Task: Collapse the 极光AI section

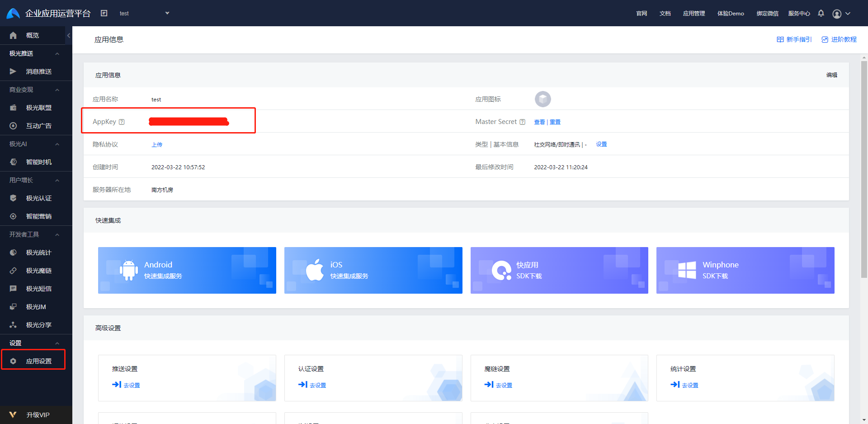Action: click(57, 144)
